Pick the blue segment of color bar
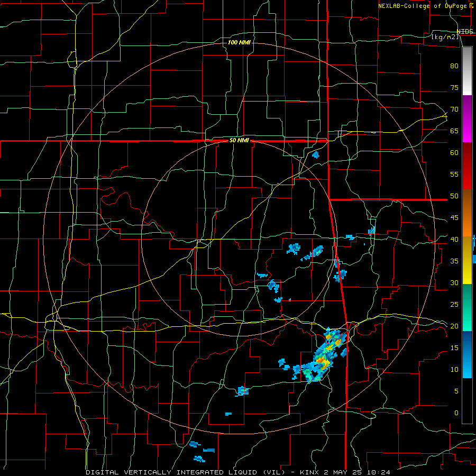476x476 pixels. coord(467,354)
